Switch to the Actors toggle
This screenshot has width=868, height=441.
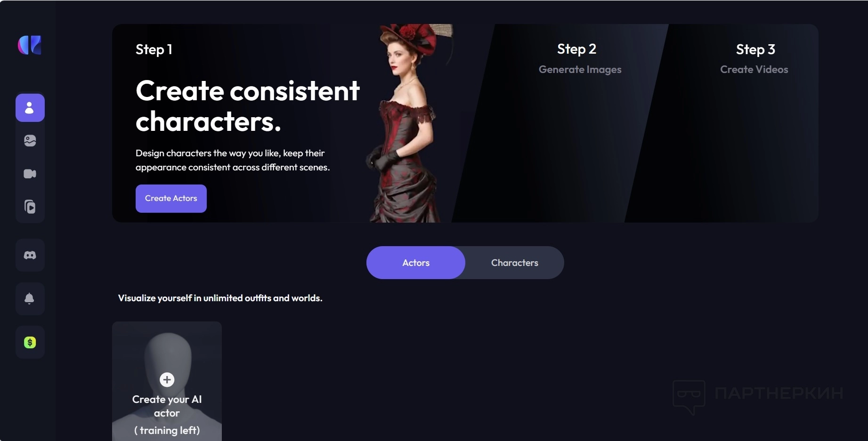(416, 263)
